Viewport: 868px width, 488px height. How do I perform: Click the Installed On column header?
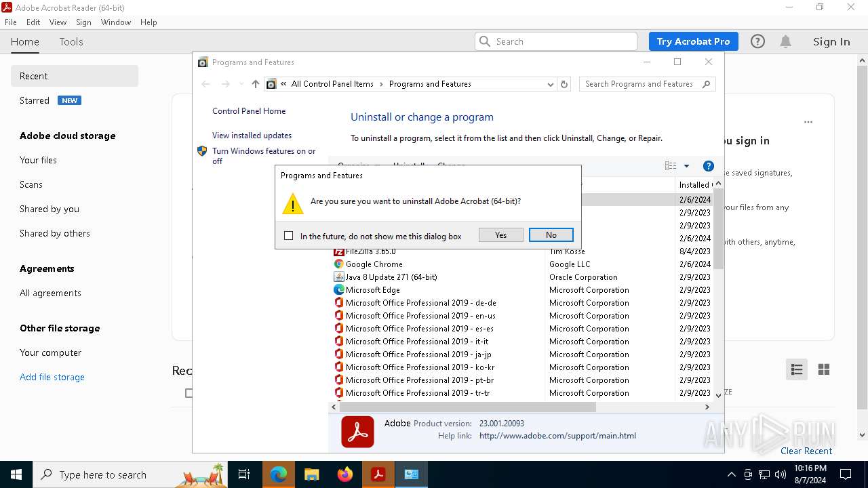click(x=694, y=184)
